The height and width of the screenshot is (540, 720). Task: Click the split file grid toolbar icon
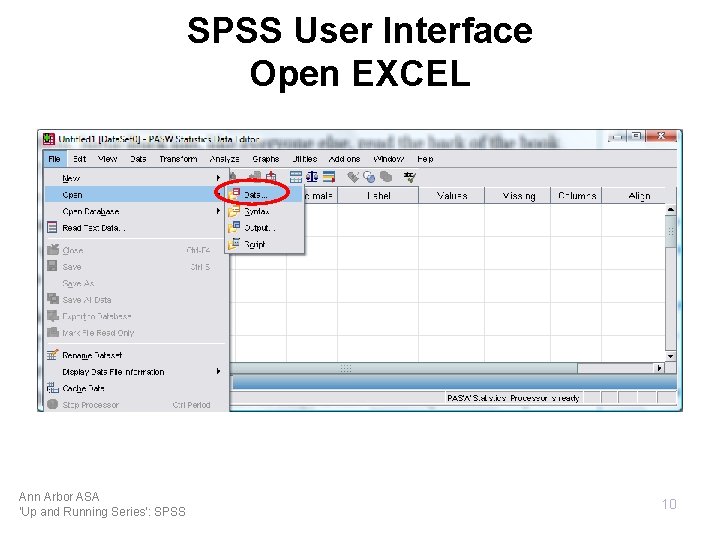(296, 177)
